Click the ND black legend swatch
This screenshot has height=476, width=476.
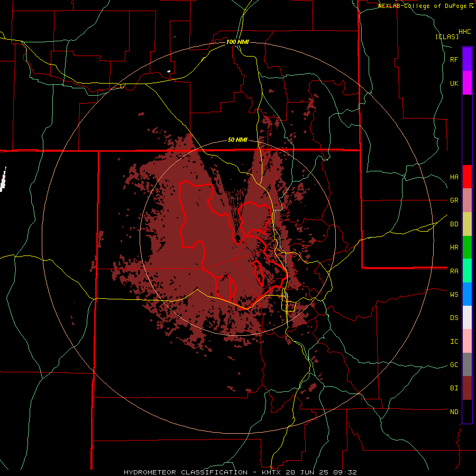tap(467, 411)
